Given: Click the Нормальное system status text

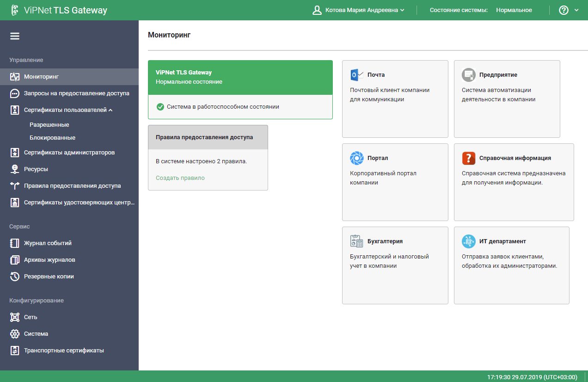Looking at the screenshot, I should (514, 10).
